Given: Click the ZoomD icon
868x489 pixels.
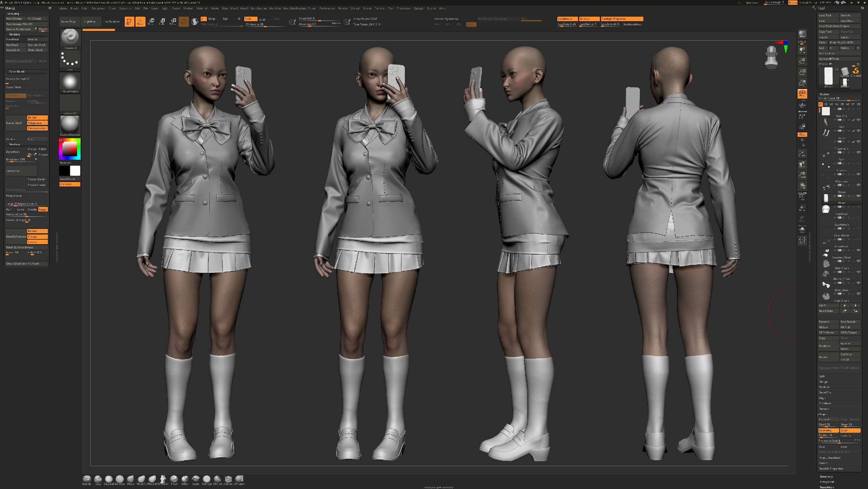Looking at the screenshot, I should click(x=802, y=175).
